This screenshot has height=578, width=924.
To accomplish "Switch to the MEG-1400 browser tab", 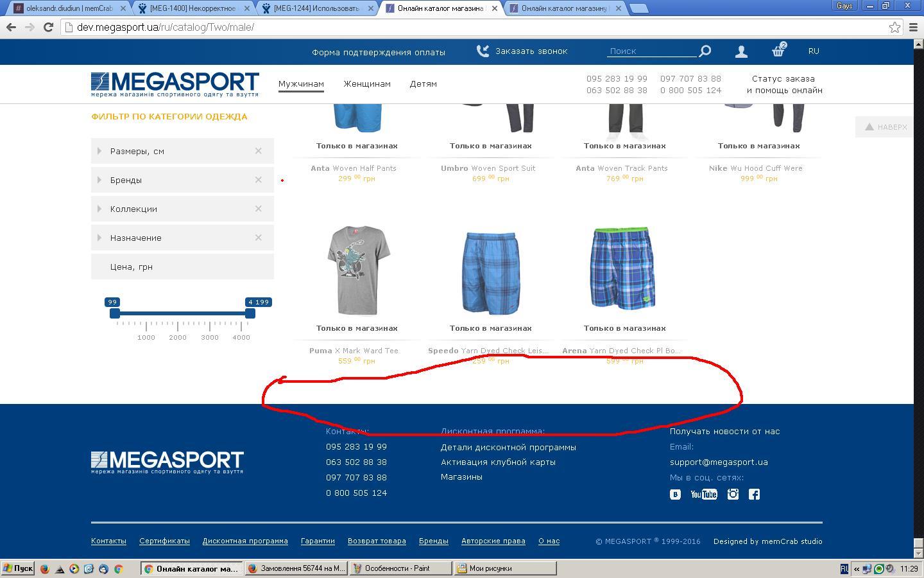I will pyautogui.click(x=191, y=8).
